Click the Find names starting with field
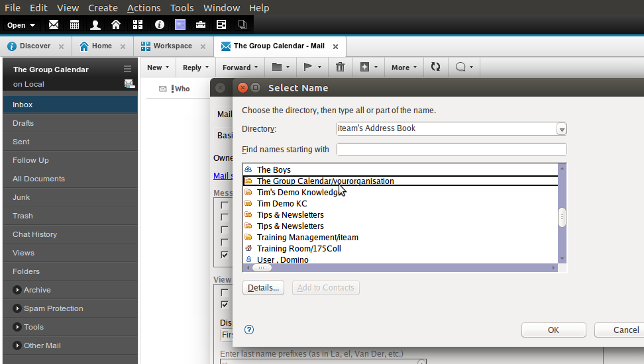Screen dimensions: 644x364 pos(451,150)
